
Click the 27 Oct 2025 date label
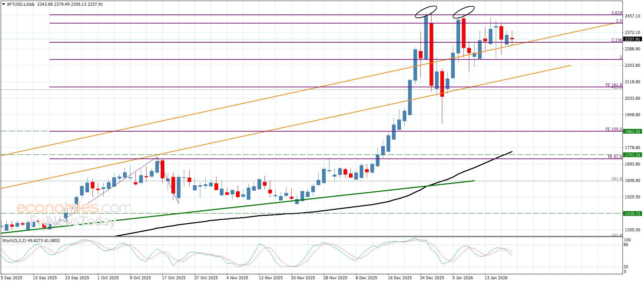coord(206,278)
